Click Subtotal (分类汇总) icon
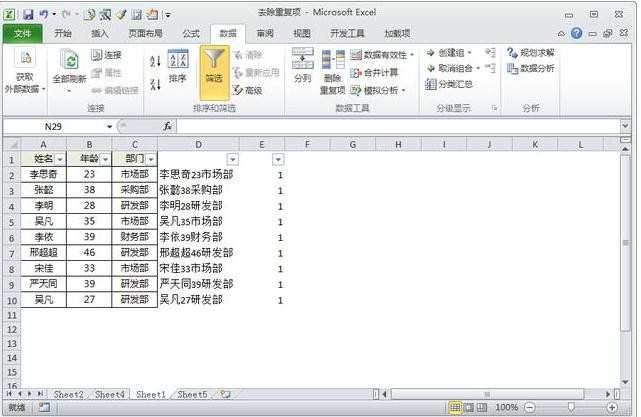This screenshot has width=641, height=417. [x=431, y=84]
